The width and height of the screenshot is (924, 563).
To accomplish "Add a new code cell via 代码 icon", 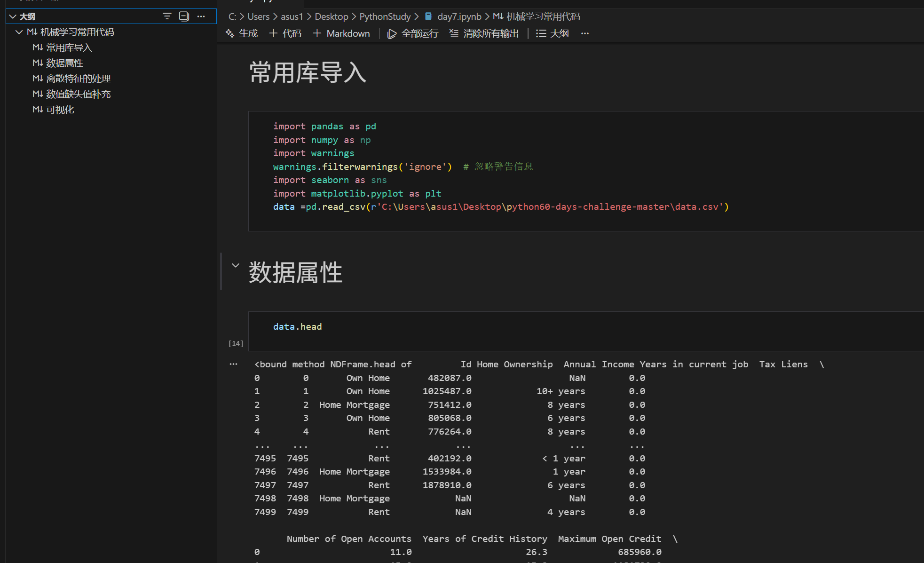I will 284,33.
